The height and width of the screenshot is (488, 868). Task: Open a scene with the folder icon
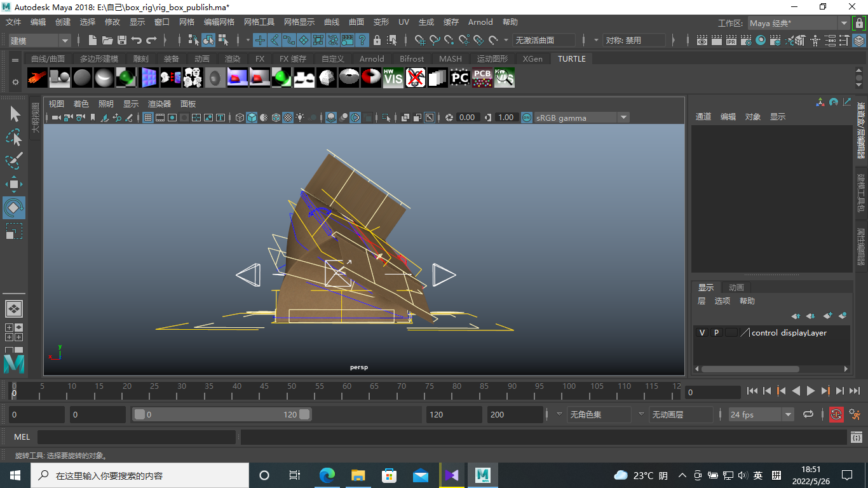coord(107,40)
